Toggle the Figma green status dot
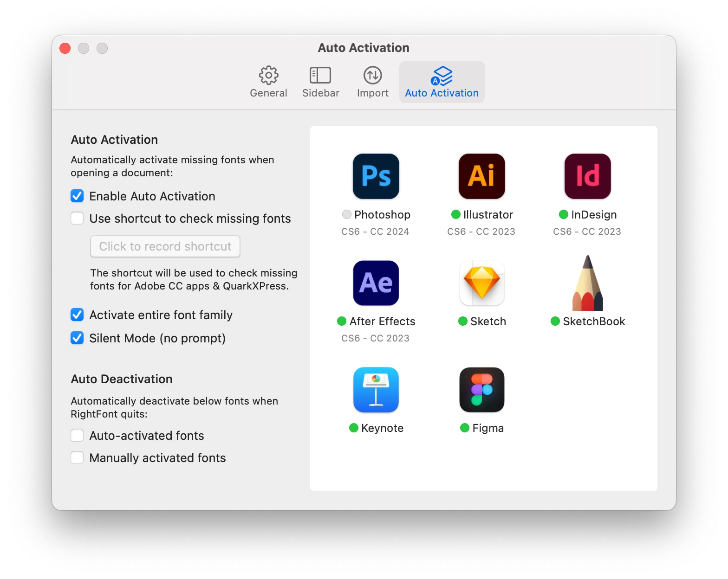Screen dimensions: 728x579 [x=465, y=428]
